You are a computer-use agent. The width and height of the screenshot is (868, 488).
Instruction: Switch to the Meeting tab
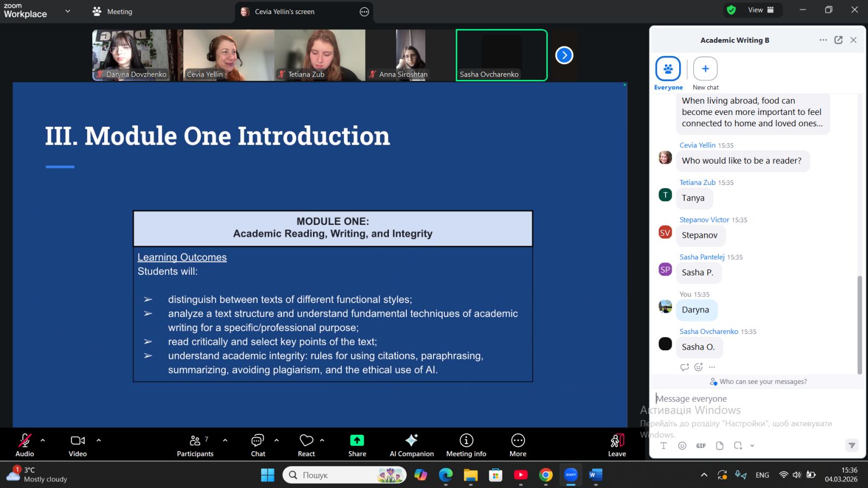[113, 11]
